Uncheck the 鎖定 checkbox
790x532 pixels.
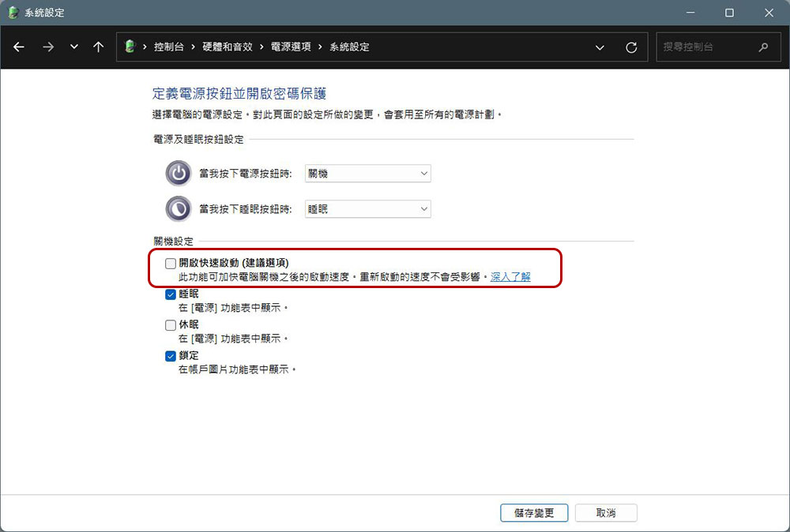[x=171, y=356]
